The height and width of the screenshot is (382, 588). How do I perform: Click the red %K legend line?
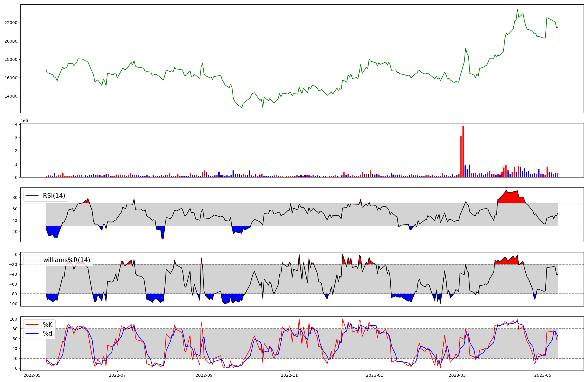pyautogui.click(x=32, y=325)
